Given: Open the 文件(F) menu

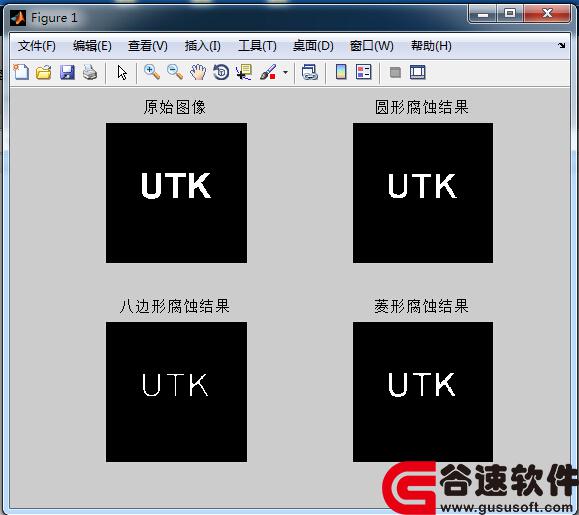Looking at the screenshot, I should coord(37,46).
